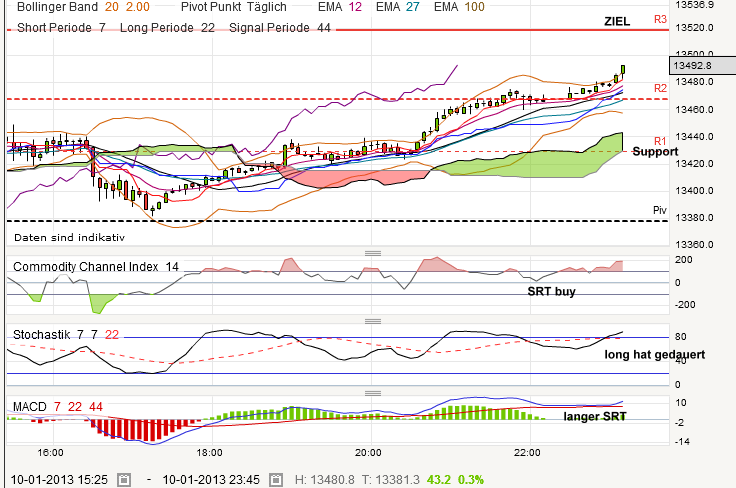Click the 18:00 time axis label

coord(209,453)
